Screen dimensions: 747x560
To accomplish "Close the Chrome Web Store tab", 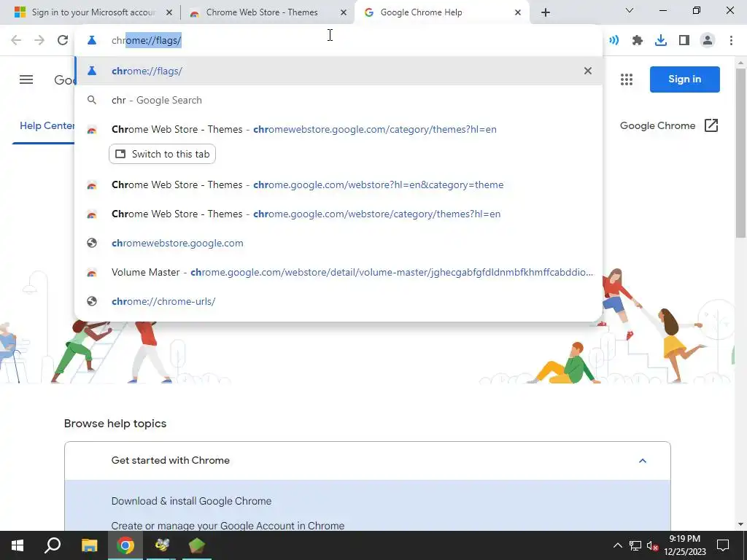I will point(344,12).
